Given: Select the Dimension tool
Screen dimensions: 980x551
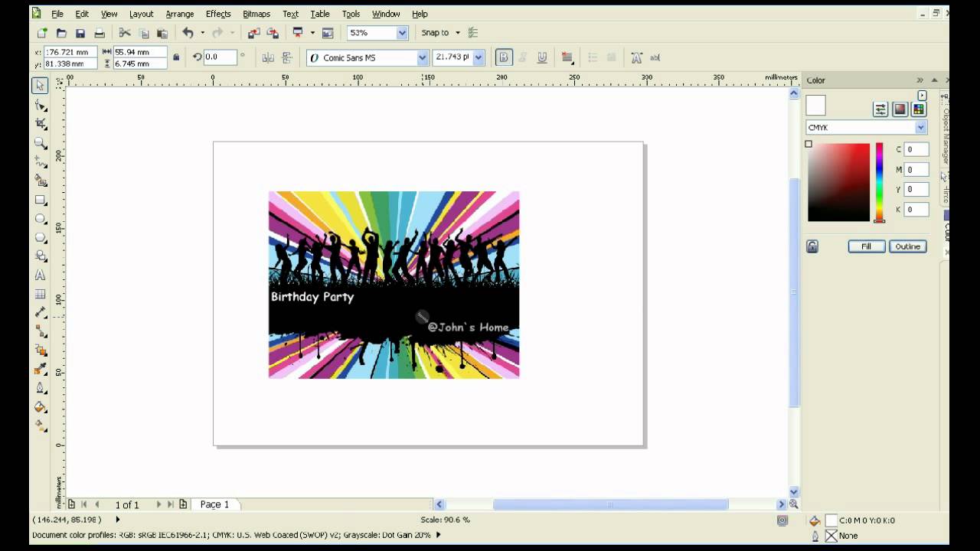Looking at the screenshot, I should click(40, 312).
